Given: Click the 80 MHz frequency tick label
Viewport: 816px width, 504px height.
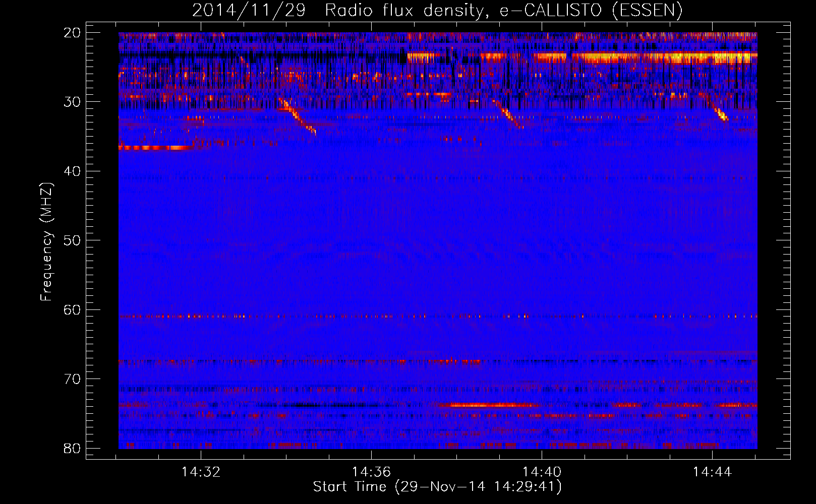Looking at the screenshot, I should [72, 448].
